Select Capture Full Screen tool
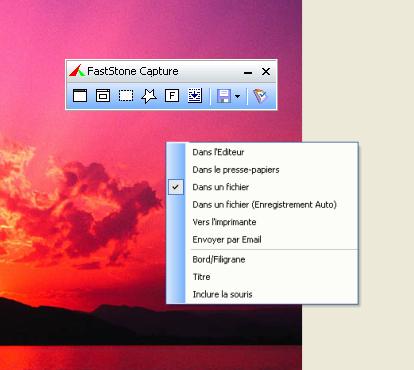Screen dimensions: 414x370 (x=172, y=96)
